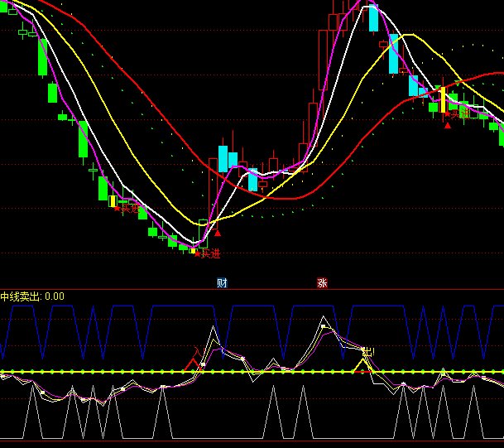504x448 pixels.
Task: Select the leftmost yellow candlestick
Action: 113,200
